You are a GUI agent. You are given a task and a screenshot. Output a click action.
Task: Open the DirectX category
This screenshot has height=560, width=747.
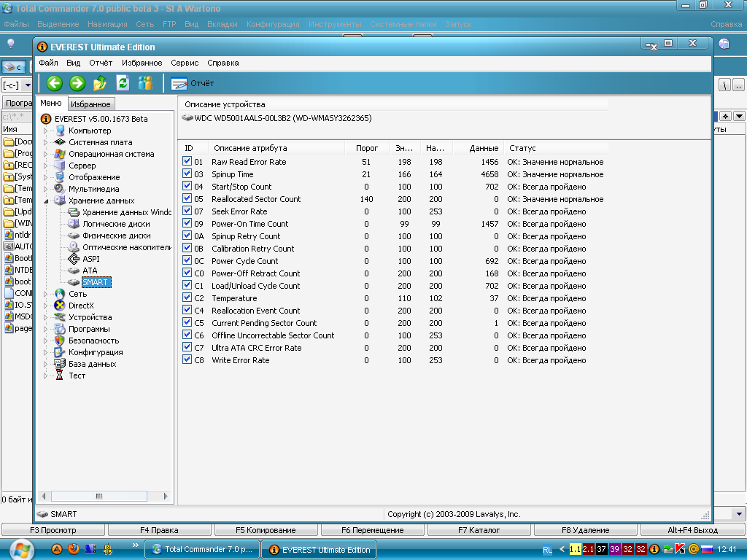[x=81, y=306]
